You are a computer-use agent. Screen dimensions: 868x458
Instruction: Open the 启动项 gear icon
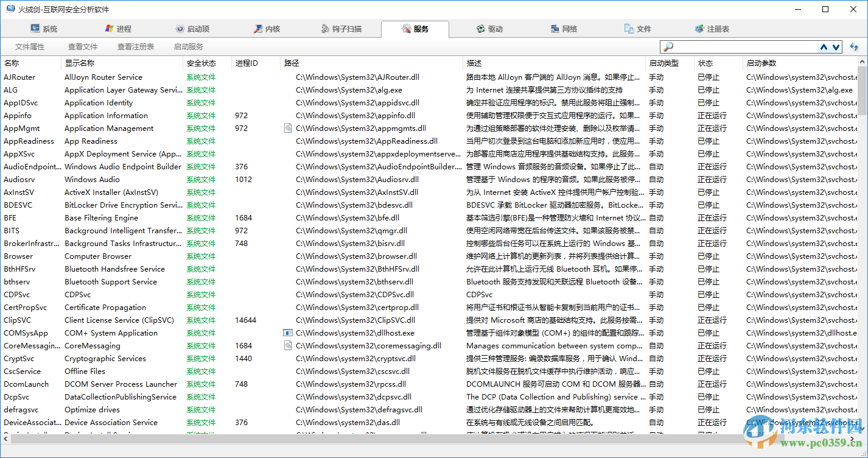(179, 28)
